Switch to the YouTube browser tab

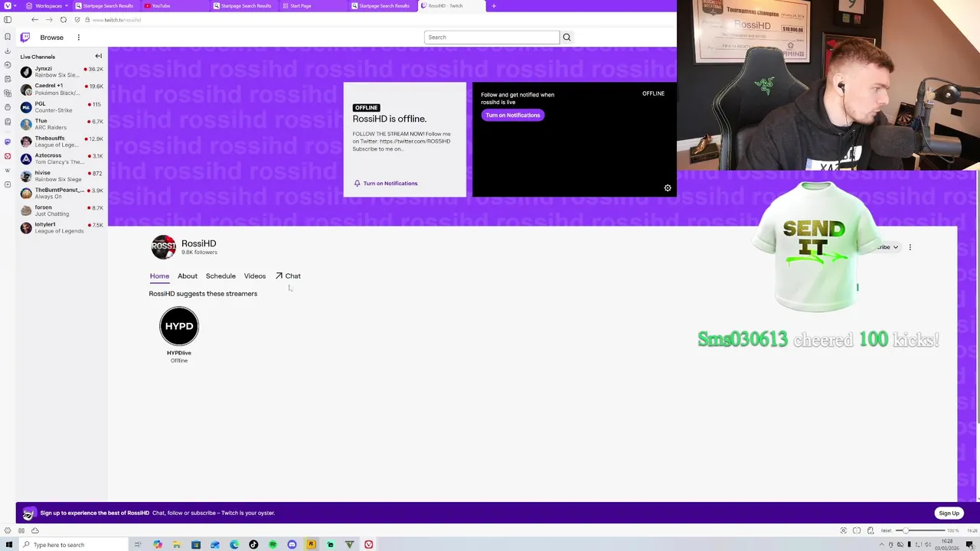point(176,5)
